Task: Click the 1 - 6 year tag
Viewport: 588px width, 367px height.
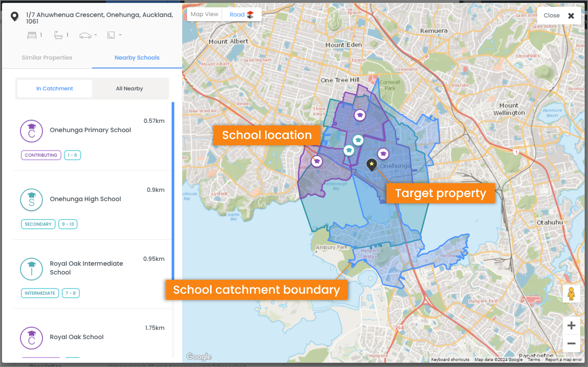Action: [72, 155]
